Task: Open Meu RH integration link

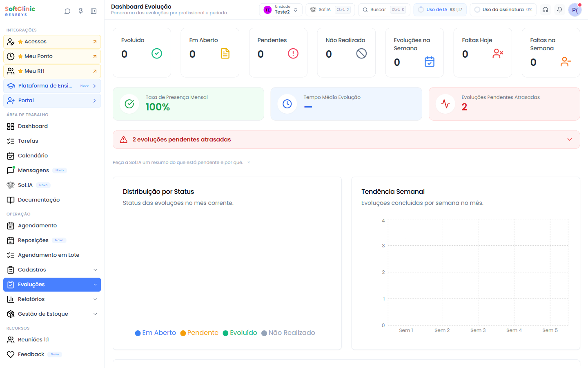Action: (52, 71)
